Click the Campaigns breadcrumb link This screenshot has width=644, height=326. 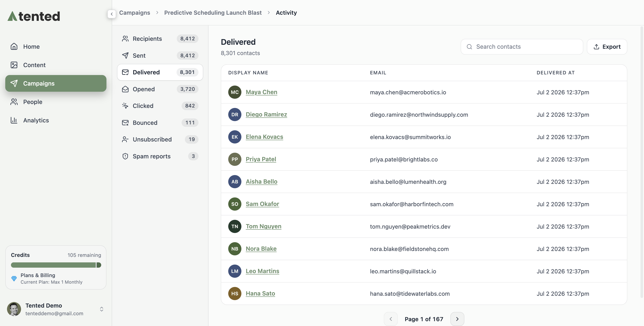tap(134, 13)
